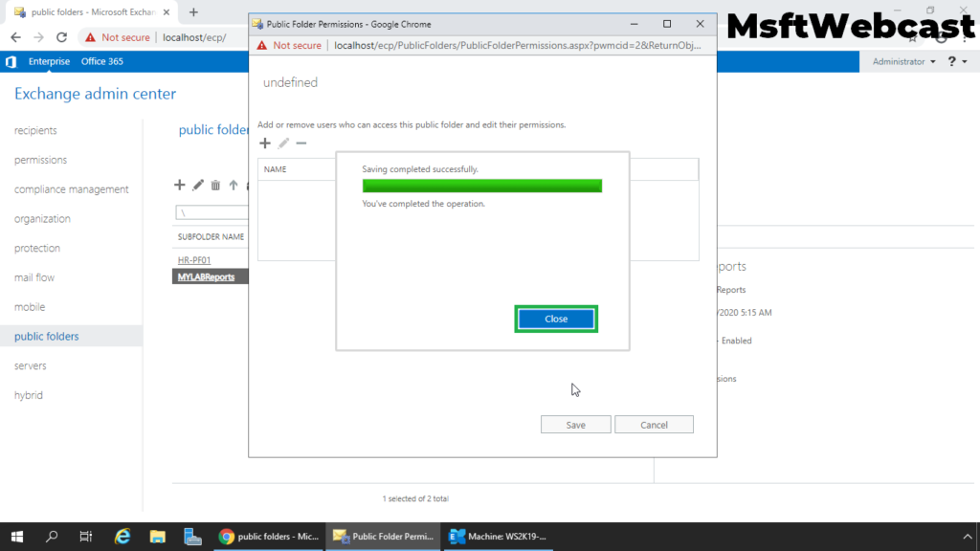Open HR-PF01 subfolder link
The image size is (980, 551).
[x=194, y=260]
